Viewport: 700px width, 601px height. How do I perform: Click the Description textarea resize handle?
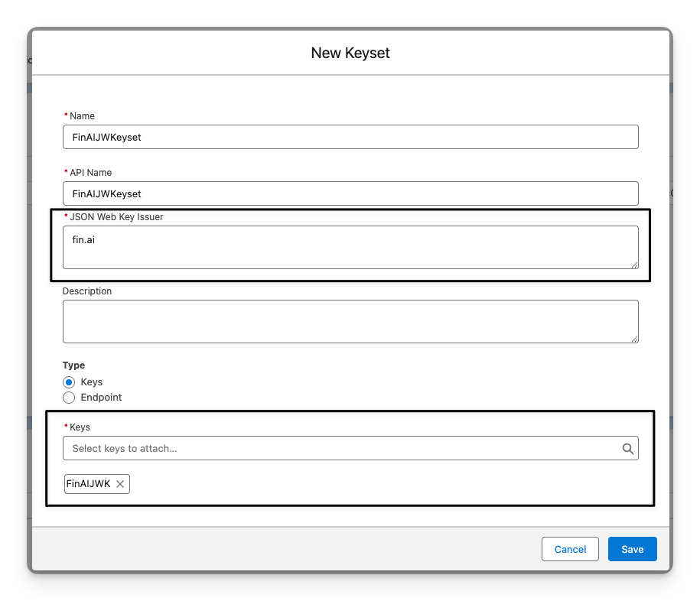pos(633,338)
